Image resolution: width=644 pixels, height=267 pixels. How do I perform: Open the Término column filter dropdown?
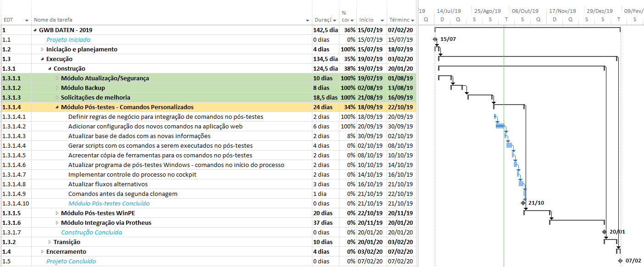412,21
